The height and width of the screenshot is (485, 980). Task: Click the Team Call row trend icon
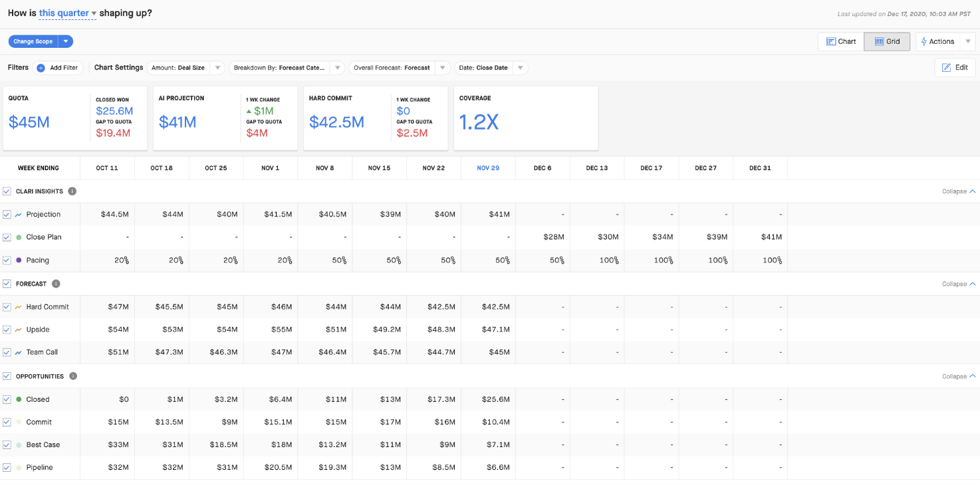click(x=19, y=352)
